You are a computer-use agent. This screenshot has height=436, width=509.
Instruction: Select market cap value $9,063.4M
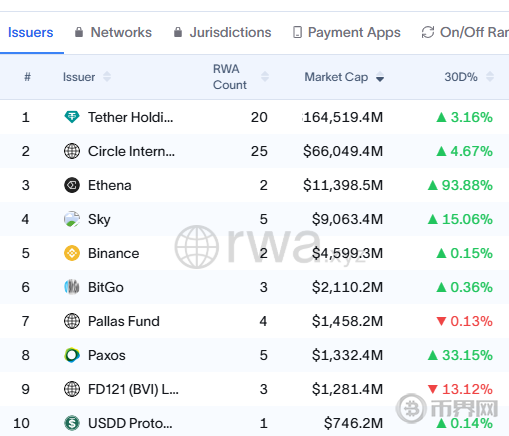pos(347,219)
